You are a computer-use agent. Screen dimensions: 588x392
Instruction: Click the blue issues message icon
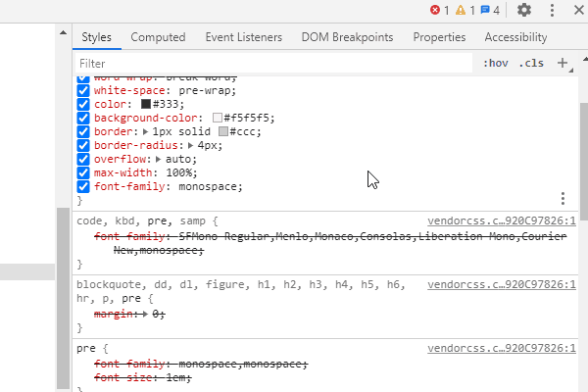(485, 10)
